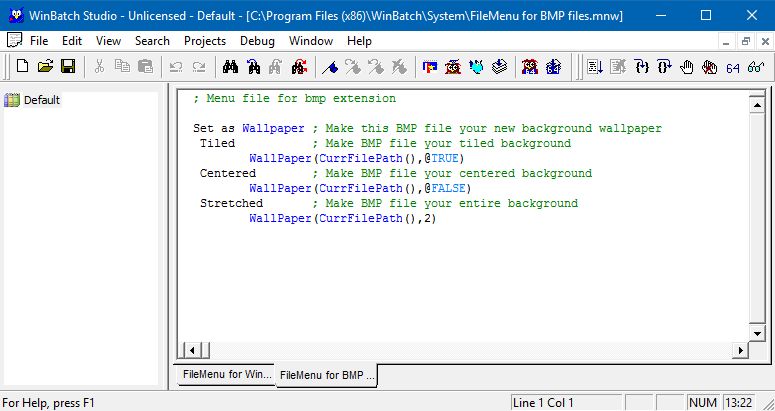
Task: Switch to the FileMenu for Win... tab
Action: tap(227, 374)
